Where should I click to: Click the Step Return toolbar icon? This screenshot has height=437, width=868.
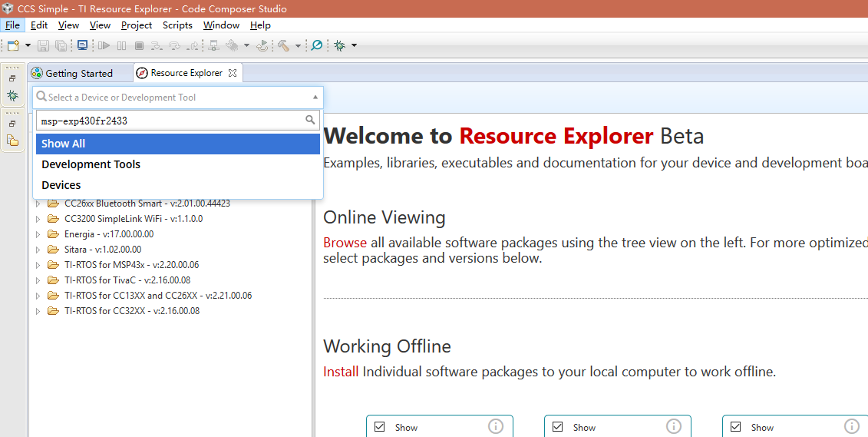193,46
